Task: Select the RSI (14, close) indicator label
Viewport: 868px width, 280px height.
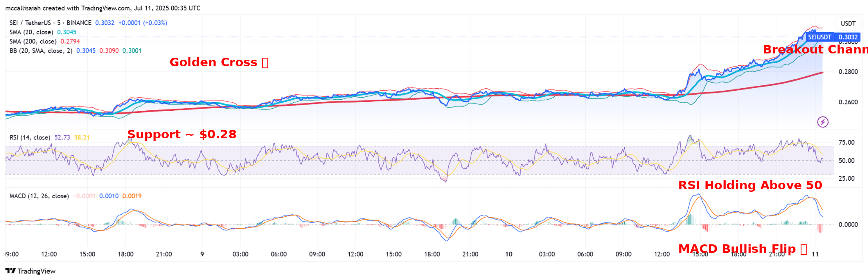Action: click(x=30, y=137)
